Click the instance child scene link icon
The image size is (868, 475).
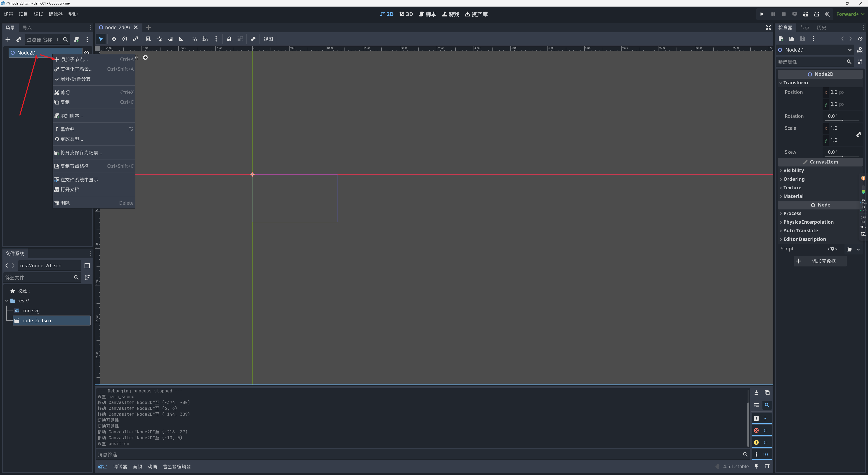[19, 40]
